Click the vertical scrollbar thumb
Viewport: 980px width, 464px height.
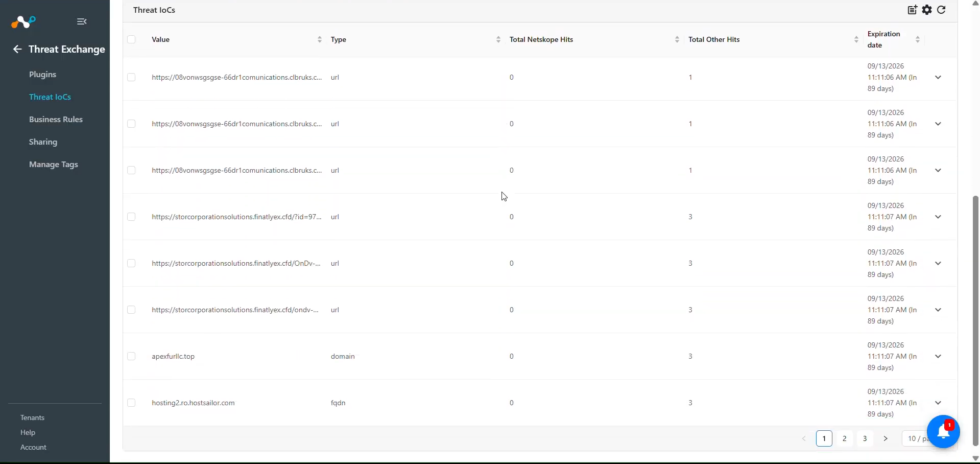click(x=975, y=321)
